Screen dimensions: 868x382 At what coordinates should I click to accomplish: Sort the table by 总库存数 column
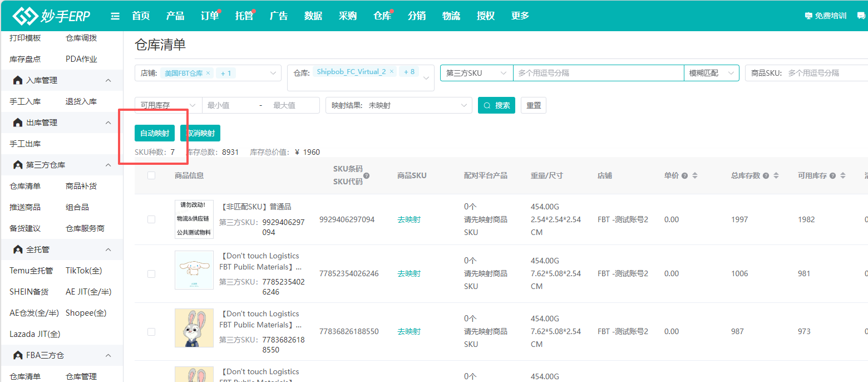point(776,175)
